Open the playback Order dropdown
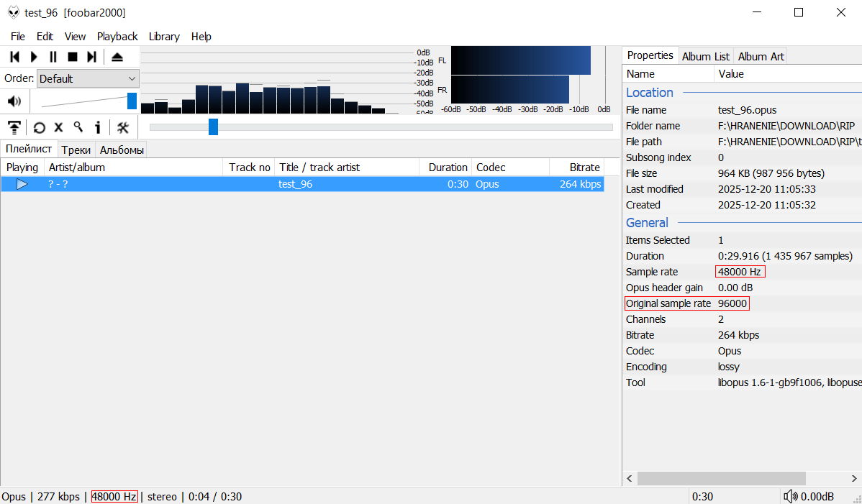The height and width of the screenshot is (504, 862). [x=88, y=78]
